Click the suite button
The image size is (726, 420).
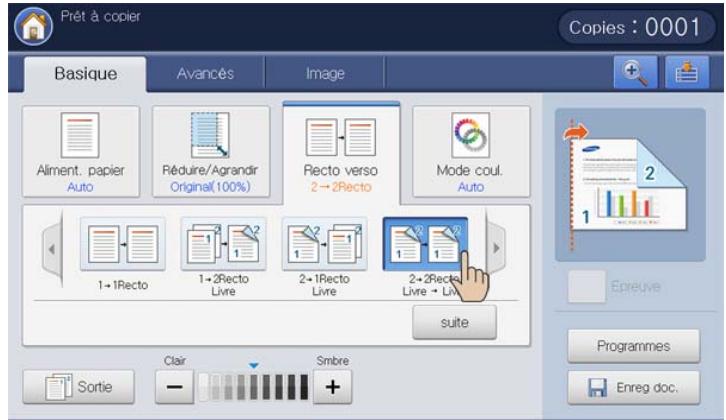tap(454, 323)
